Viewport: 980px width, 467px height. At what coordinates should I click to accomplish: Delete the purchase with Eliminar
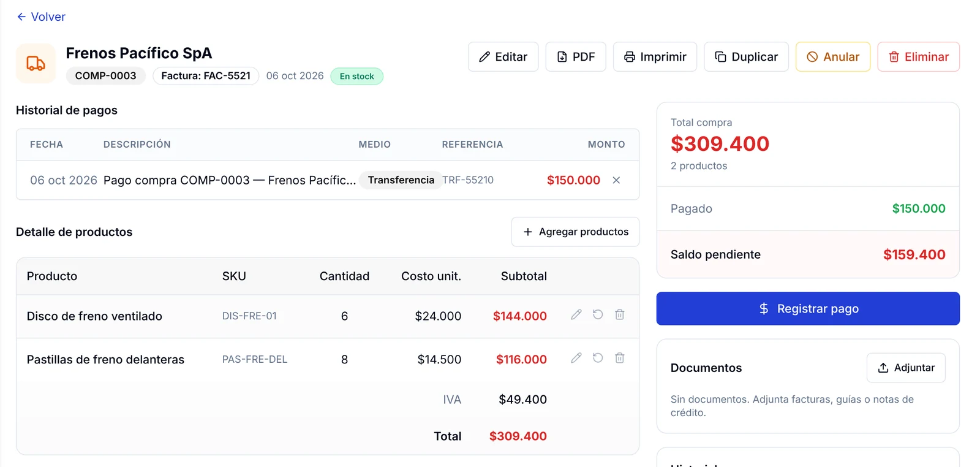pyautogui.click(x=918, y=57)
